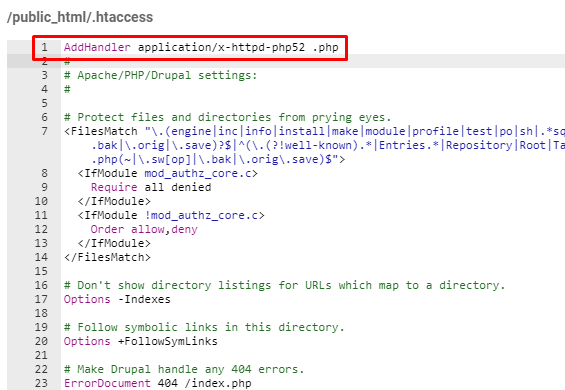Image resolution: width=565 pixels, height=390 pixels.
Task: Click the empty line 15 in the editor
Action: point(313,271)
